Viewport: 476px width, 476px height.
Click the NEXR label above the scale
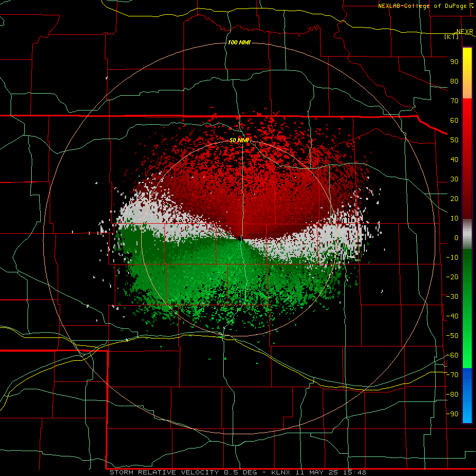point(464,31)
